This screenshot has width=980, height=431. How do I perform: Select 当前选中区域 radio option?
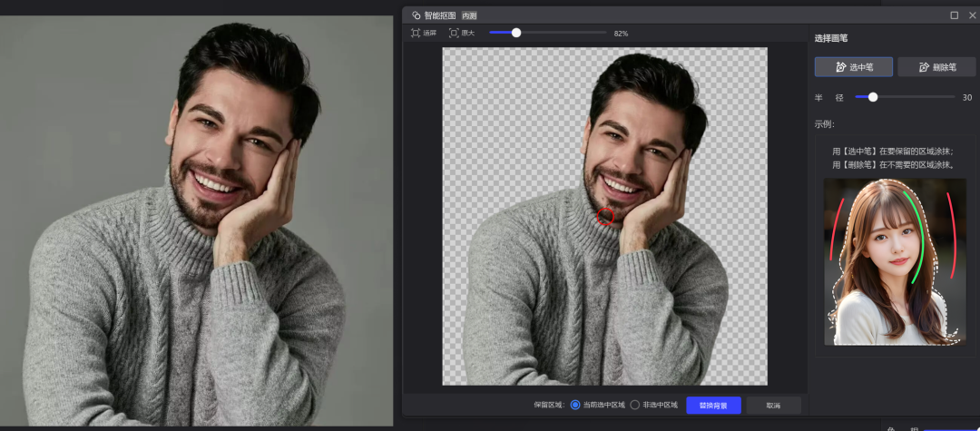tap(575, 405)
